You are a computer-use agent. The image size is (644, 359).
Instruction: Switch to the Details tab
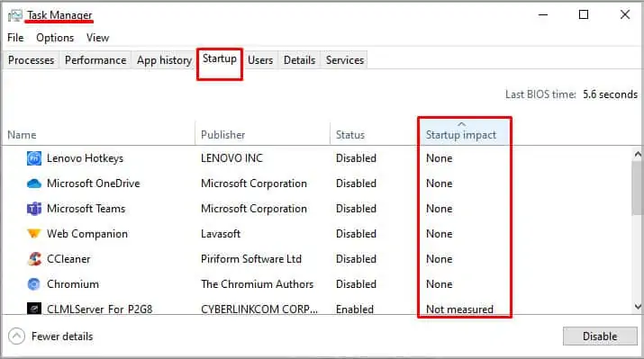[299, 60]
